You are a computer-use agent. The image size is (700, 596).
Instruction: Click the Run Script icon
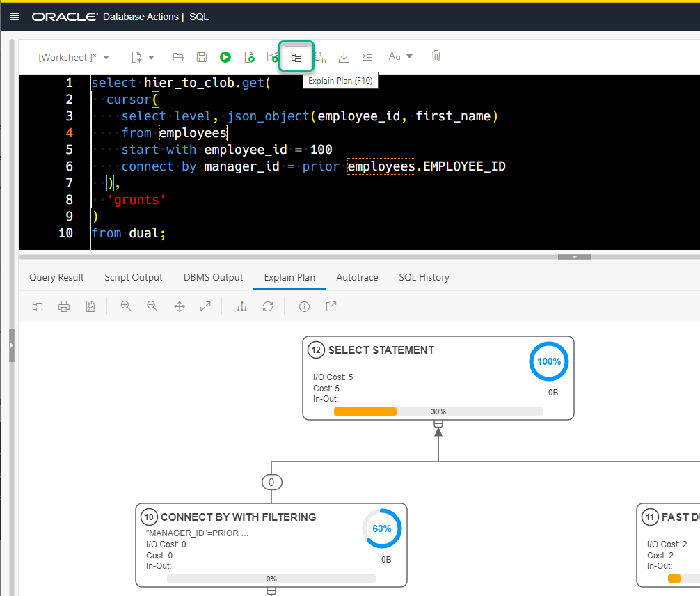(x=249, y=57)
